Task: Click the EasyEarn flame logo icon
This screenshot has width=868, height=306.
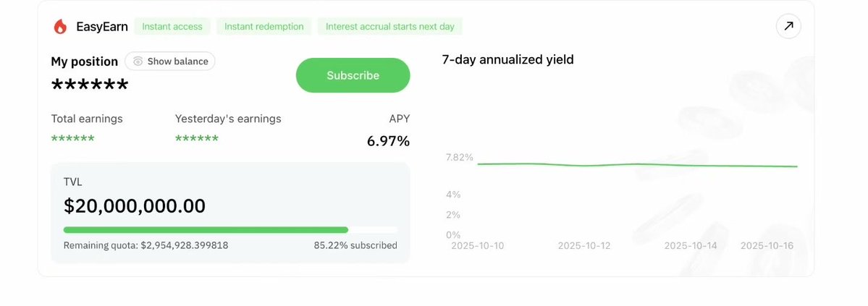Action: pos(60,27)
